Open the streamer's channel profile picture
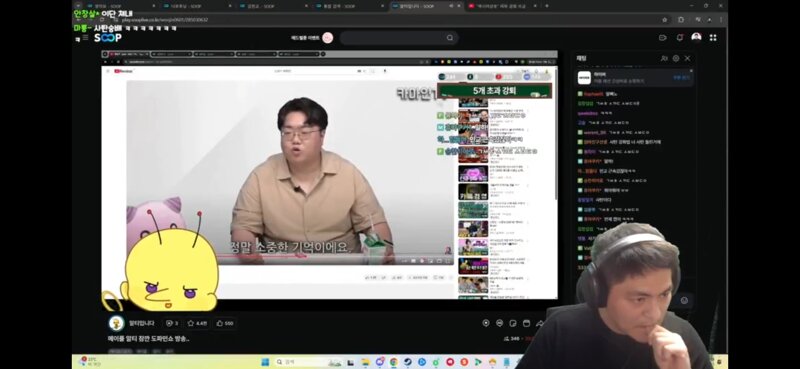The width and height of the screenshot is (800, 369). (x=116, y=323)
